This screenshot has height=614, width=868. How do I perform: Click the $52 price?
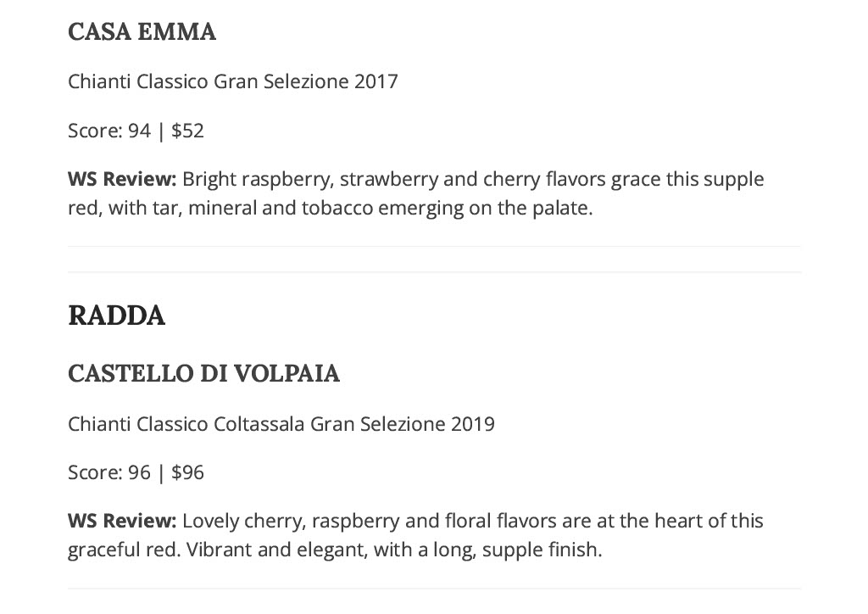click(187, 131)
